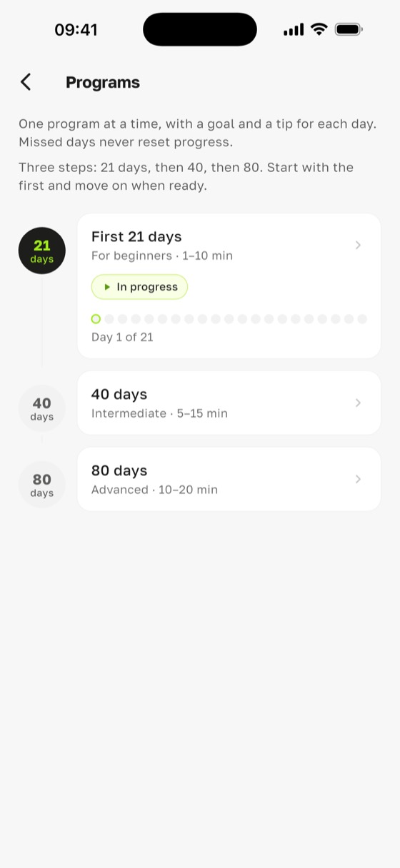
Task: Tap the play triangle in In progress pill
Action: click(107, 287)
